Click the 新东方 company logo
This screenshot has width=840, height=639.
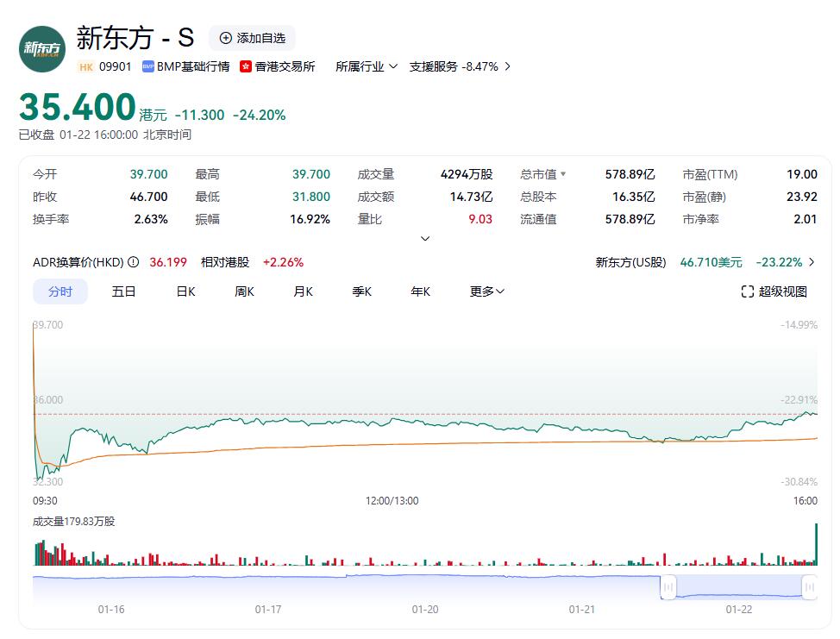[x=42, y=48]
